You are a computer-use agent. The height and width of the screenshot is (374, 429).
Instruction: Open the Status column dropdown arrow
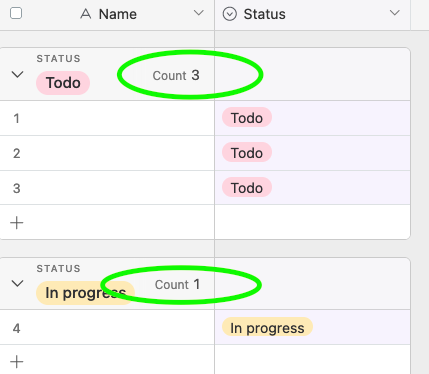tap(395, 13)
